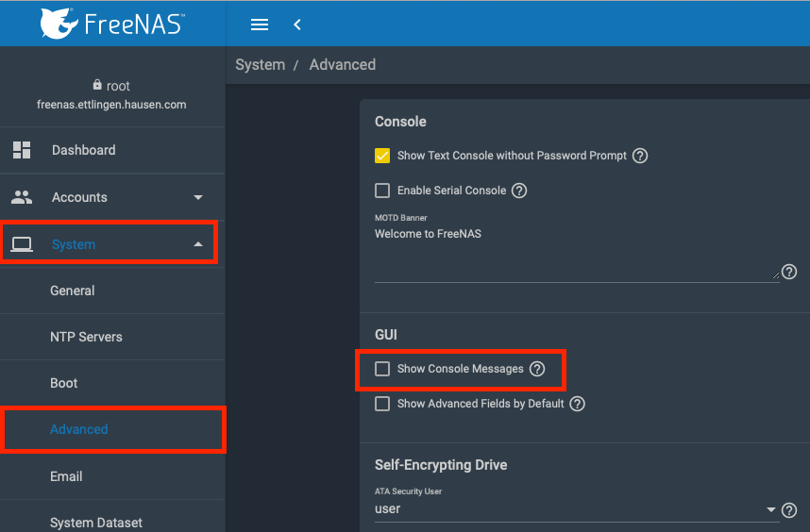Uncheck Show Text Console without Password Prompt
This screenshot has height=532, width=810.
click(x=382, y=156)
